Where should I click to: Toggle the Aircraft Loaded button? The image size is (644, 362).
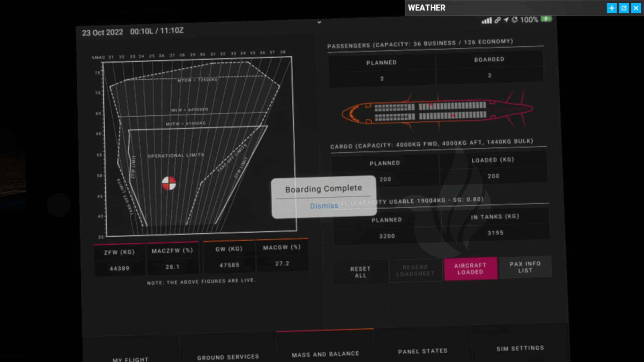point(470,269)
